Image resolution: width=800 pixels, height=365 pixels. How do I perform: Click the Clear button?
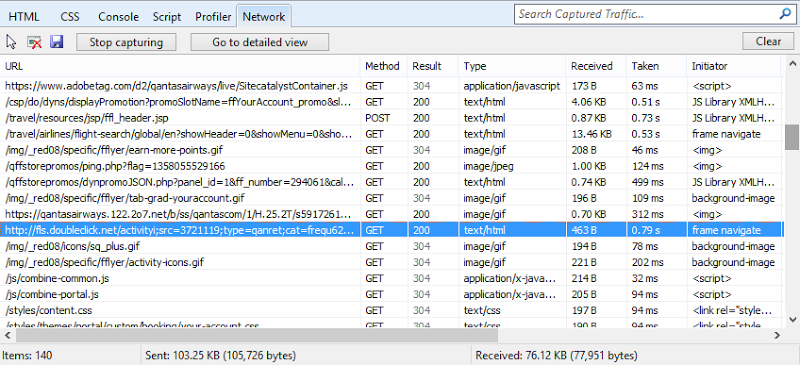[x=768, y=42]
